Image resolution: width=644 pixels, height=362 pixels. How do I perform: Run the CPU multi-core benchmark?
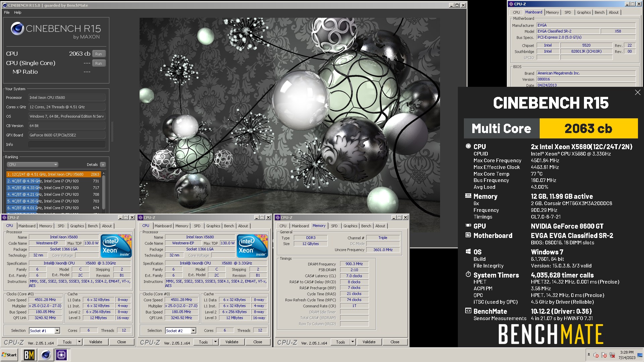(99, 54)
